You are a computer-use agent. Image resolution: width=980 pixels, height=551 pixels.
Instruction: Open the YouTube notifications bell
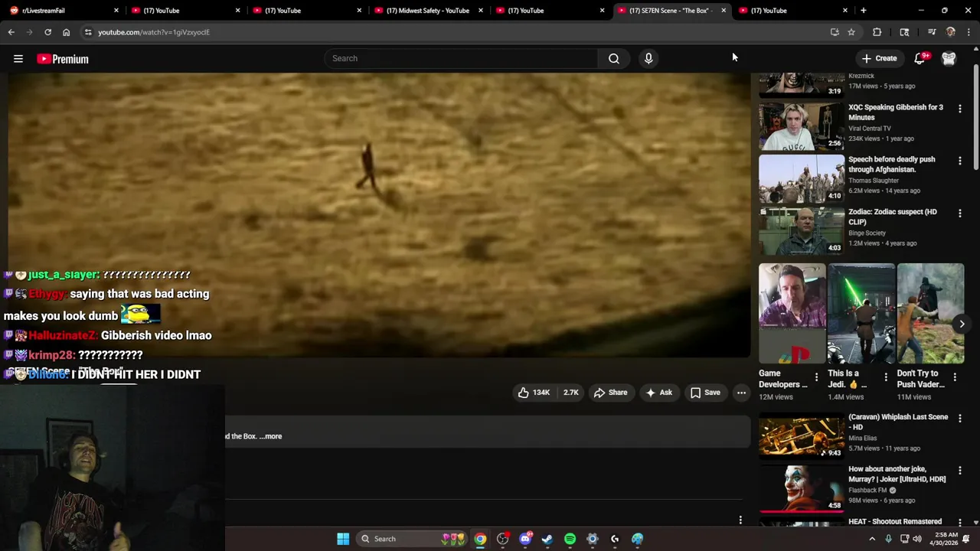921,58
